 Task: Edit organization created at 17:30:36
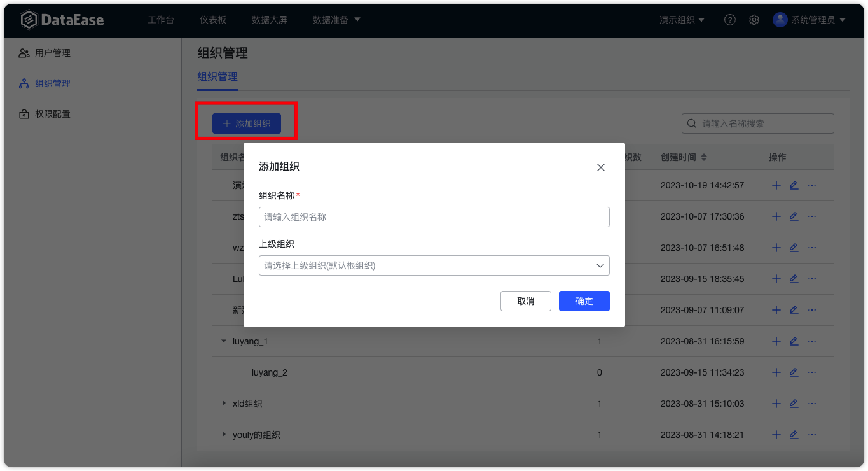794,216
